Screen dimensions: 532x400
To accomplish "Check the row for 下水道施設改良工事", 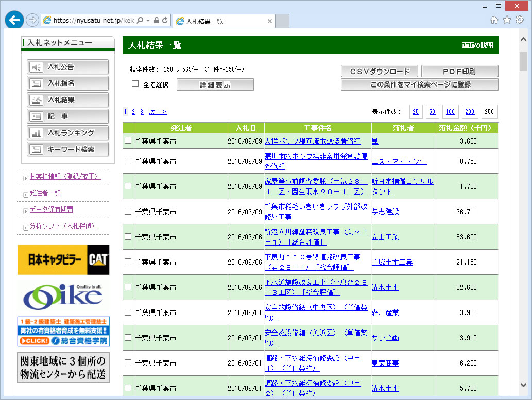I will (128, 287).
